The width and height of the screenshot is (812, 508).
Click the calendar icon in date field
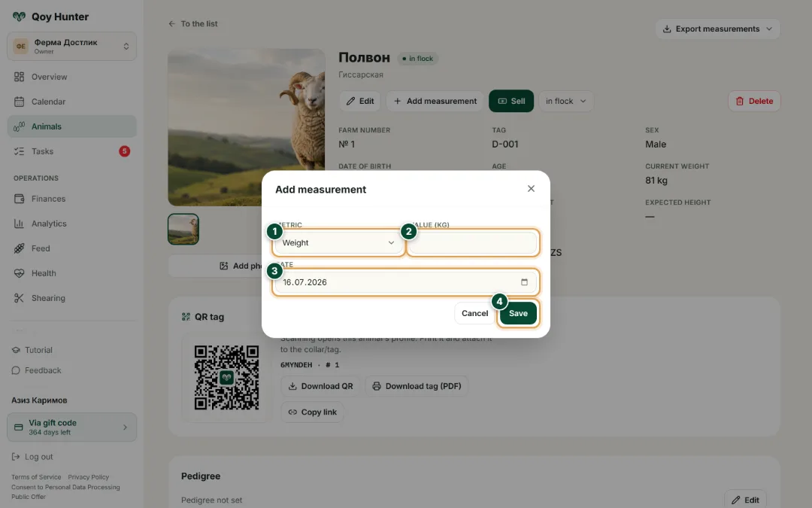(524, 282)
